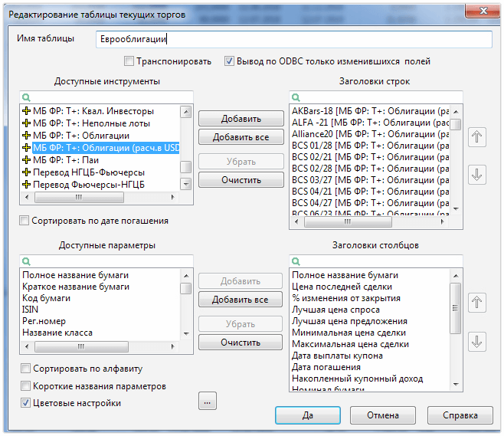Toggle Сортировать по дате погашения checkbox
Image resolution: width=504 pixels, height=436 pixels.
tap(25, 221)
